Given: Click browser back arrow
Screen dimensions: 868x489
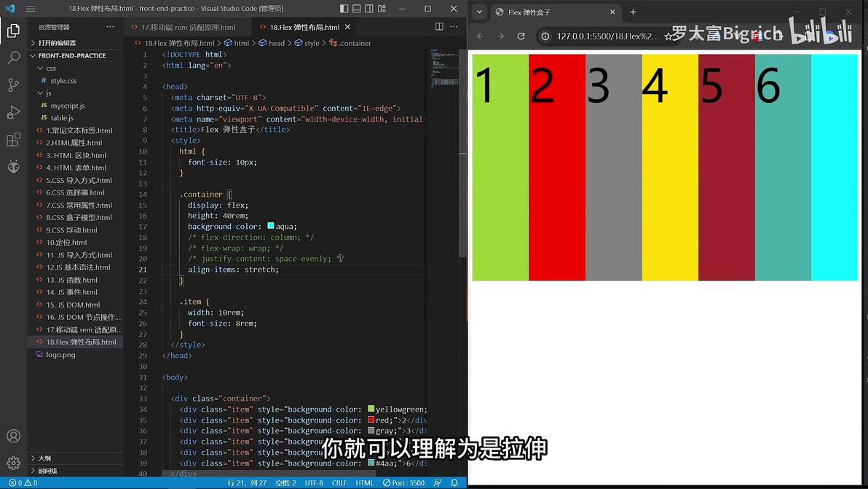Looking at the screenshot, I should pyautogui.click(x=481, y=36).
